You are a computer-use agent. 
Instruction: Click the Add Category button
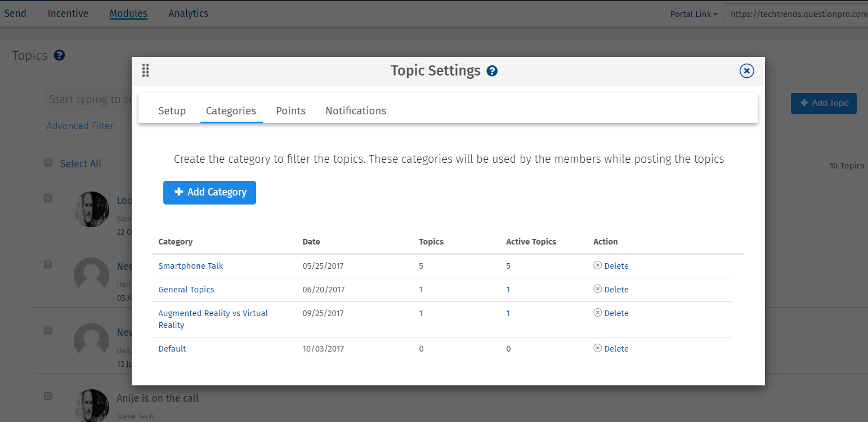(209, 192)
